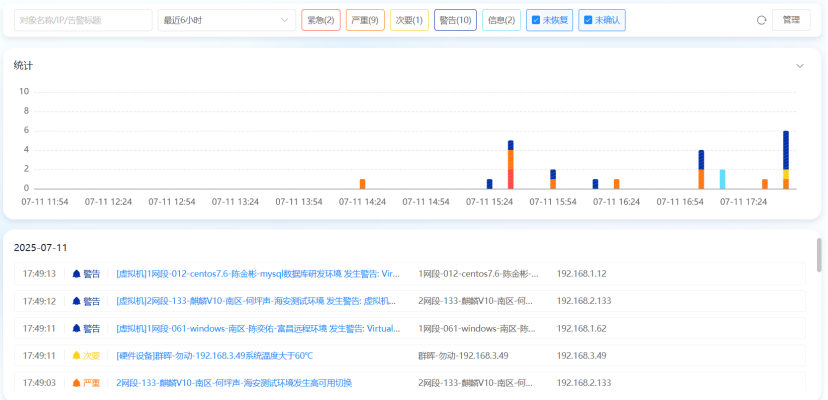Image resolution: width=828 pixels, height=400 pixels.
Task: Click chart bar containing red segment
Action: pyautogui.click(x=511, y=164)
